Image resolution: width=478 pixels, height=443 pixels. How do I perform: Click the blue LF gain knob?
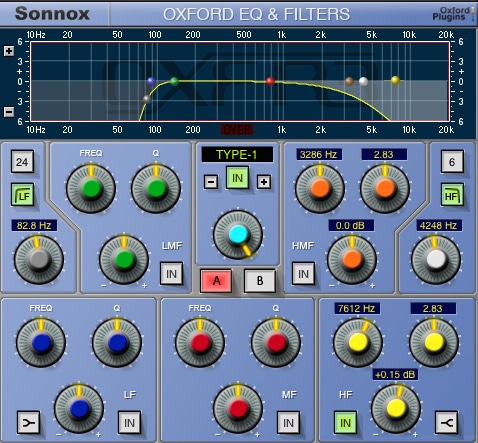click(x=79, y=409)
